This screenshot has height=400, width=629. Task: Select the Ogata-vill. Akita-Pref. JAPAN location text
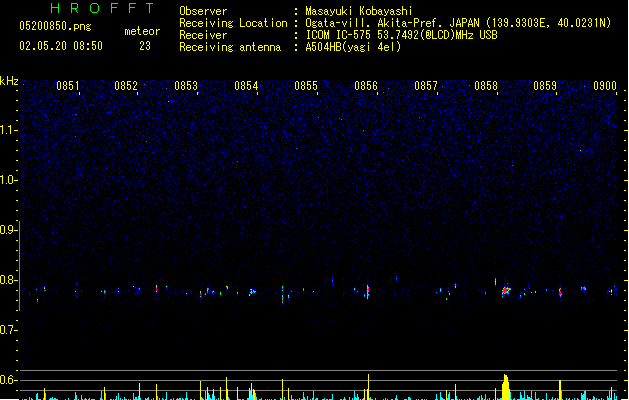(458, 23)
